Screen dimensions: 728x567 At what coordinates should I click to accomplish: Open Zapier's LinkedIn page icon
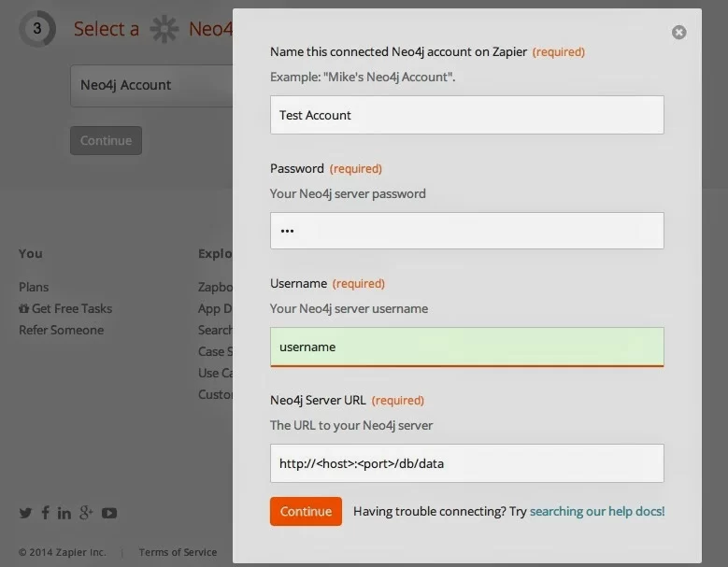point(64,513)
